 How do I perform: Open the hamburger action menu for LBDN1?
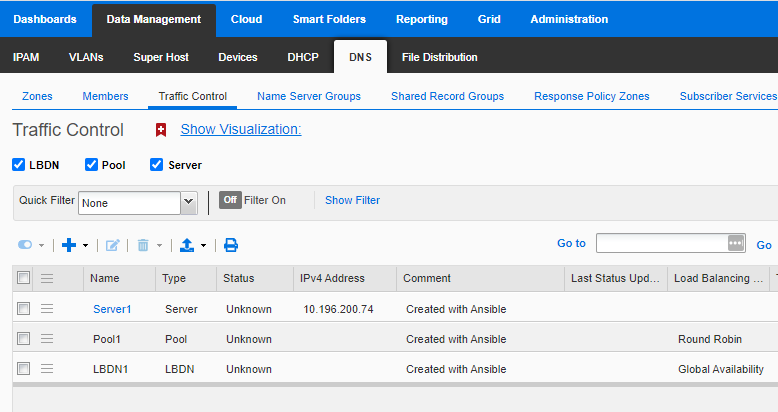coord(47,369)
